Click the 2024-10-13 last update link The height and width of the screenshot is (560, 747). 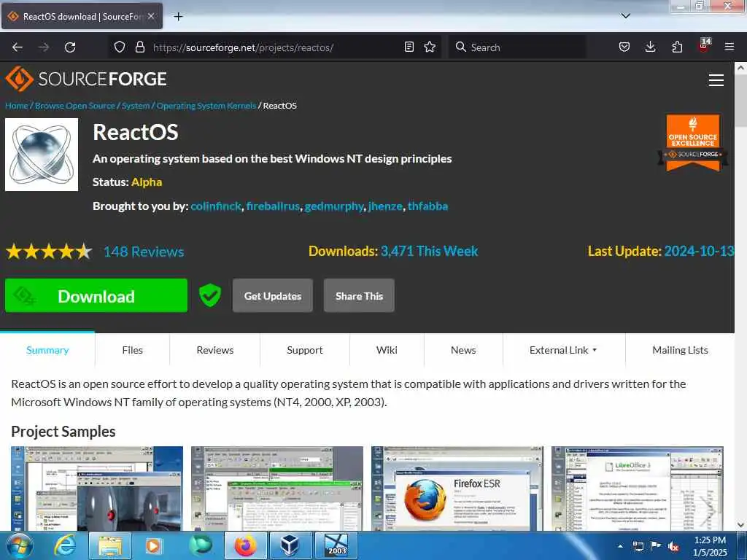point(699,251)
